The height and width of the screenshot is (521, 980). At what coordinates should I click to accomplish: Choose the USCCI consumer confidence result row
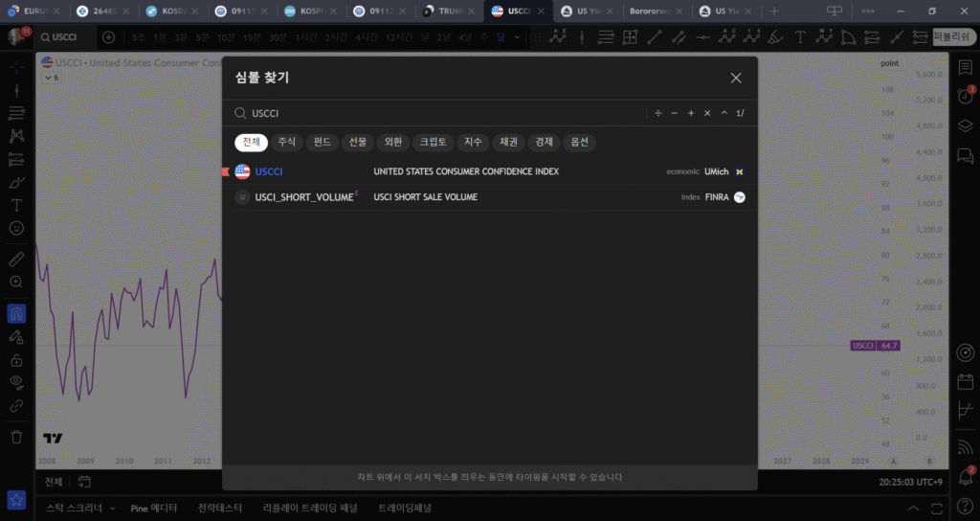click(x=490, y=171)
